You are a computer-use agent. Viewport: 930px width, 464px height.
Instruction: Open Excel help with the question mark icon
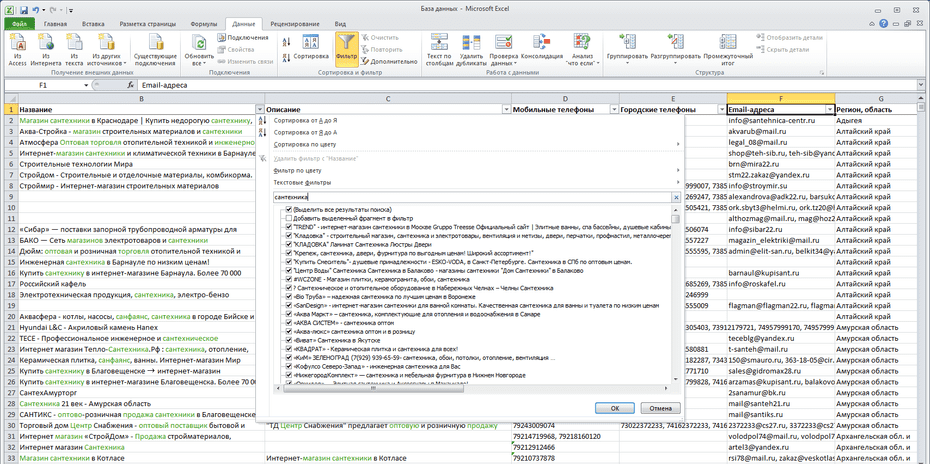click(x=884, y=24)
